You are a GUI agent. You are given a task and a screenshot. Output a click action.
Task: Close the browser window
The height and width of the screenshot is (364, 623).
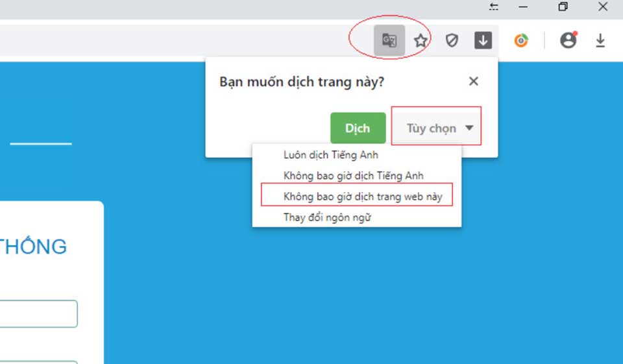pyautogui.click(x=603, y=6)
